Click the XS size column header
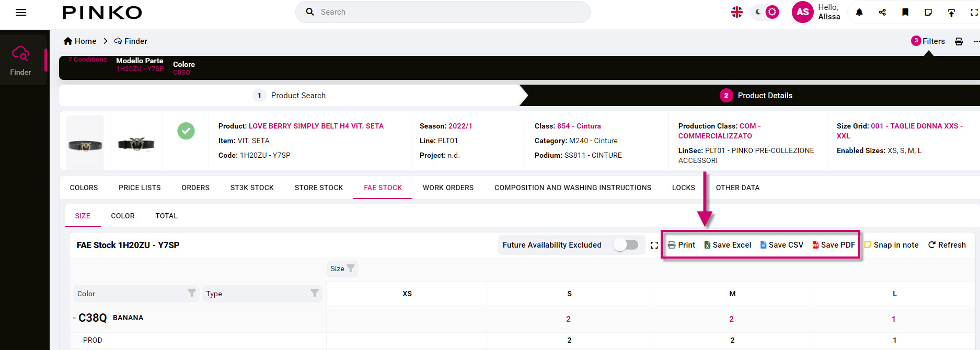980x350 pixels. (x=407, y=294)
